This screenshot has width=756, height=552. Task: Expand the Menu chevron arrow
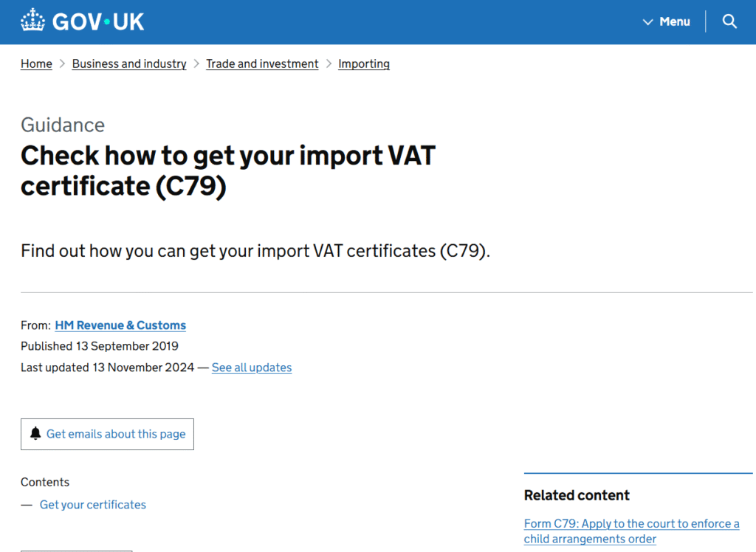coord(648,22)
